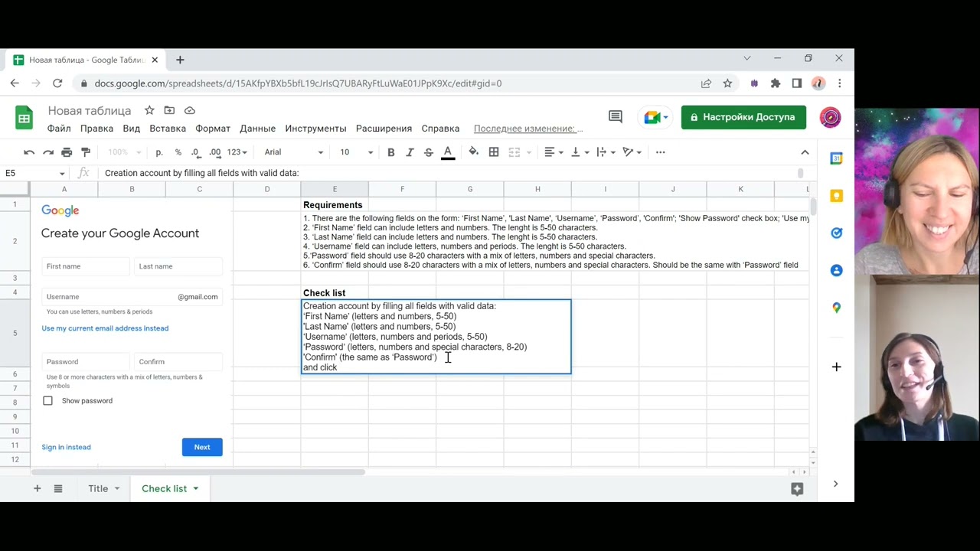Open comment history icon

pos(616,117)
